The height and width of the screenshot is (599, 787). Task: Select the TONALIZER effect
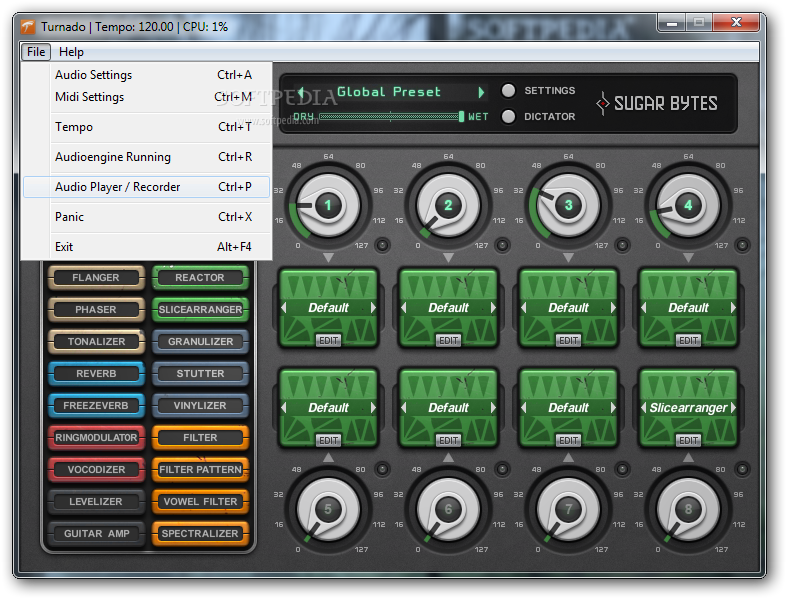click(x=96, y=341)
